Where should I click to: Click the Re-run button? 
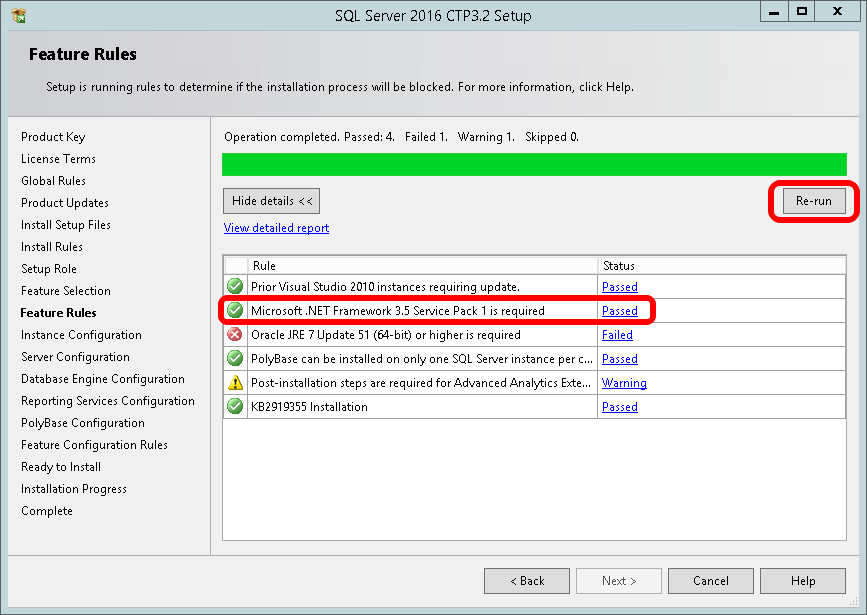pyautogui.click(x=814, y=201)
